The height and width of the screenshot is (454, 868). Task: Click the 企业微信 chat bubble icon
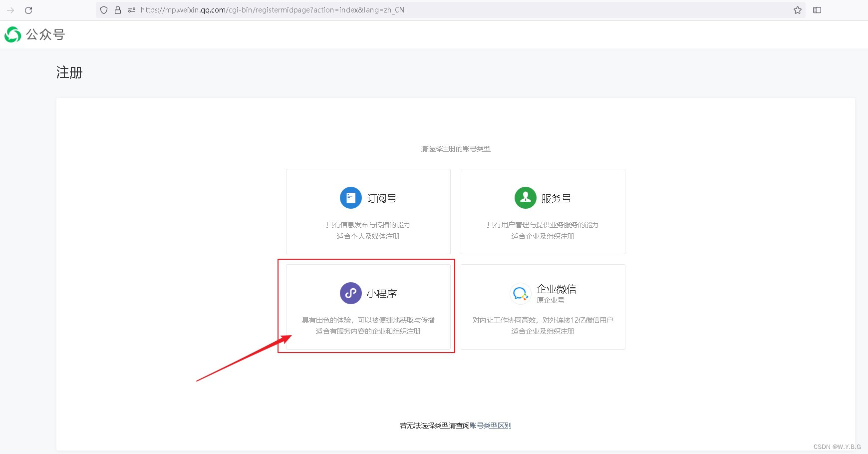(521, 293)
